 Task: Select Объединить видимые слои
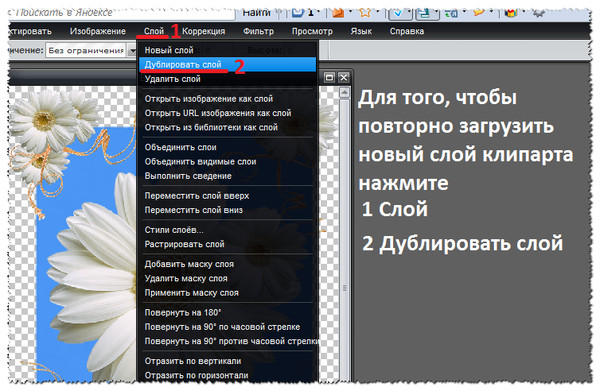click(x=227, y=161)
